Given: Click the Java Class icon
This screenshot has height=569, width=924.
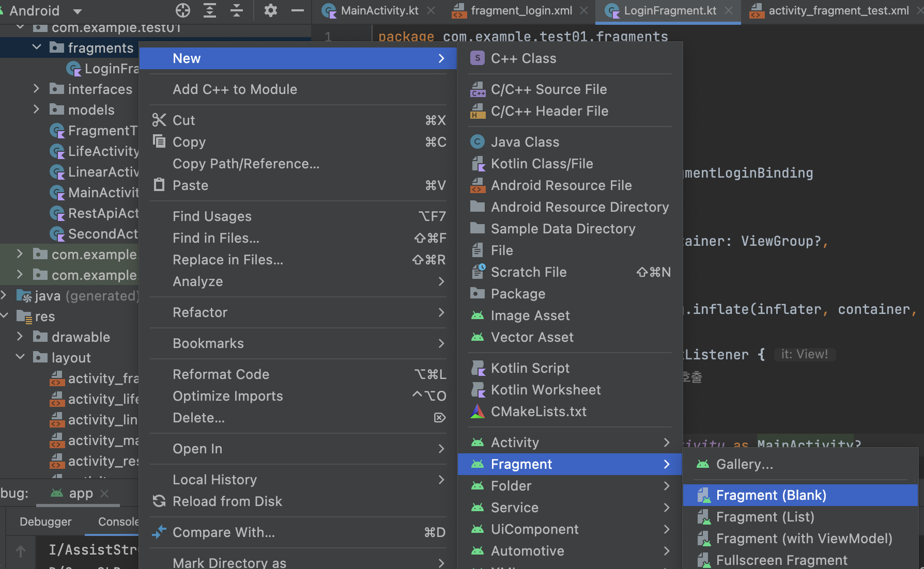Looking at the screenshot, I should (478, 141).
